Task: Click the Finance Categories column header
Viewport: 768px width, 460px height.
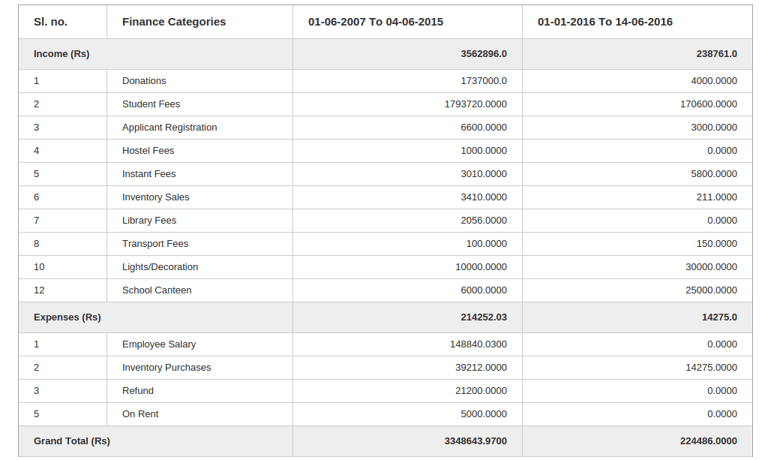Action: (174, 22)
